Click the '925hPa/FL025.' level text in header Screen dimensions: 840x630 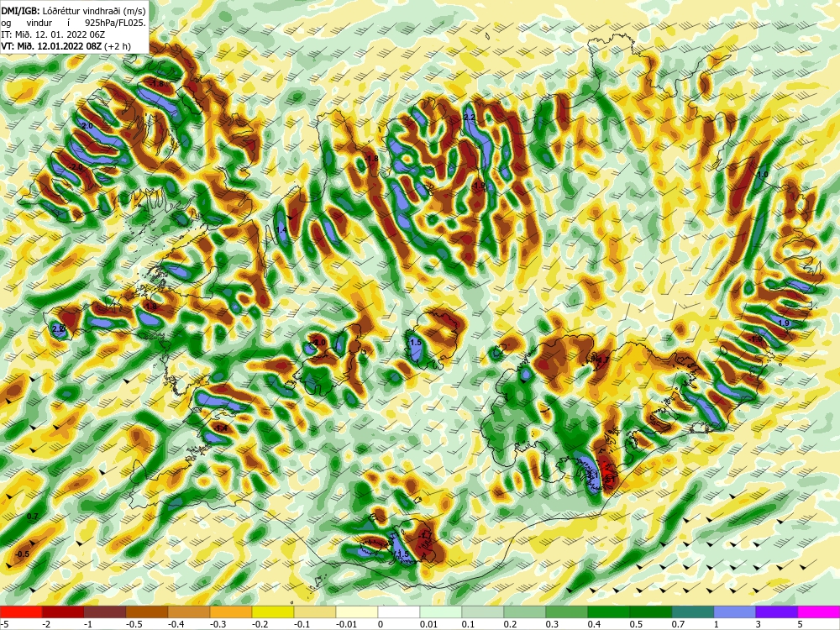pyautogui.click(x=115, y=23)
